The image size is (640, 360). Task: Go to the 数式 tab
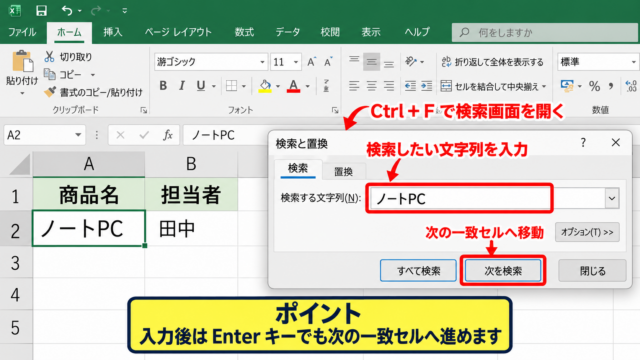pyautogui.click(x=244, y=32)
